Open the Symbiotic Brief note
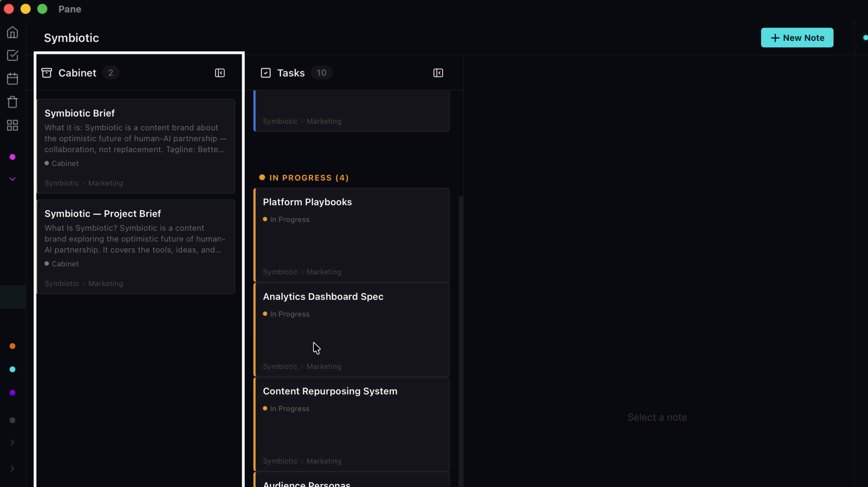Screen dimensions: 868x487 [x=136, y=146]
